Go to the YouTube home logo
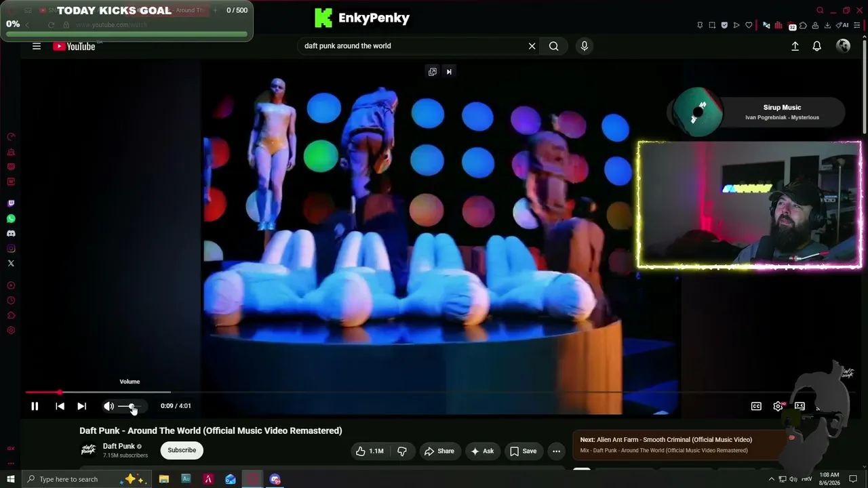 74,46
